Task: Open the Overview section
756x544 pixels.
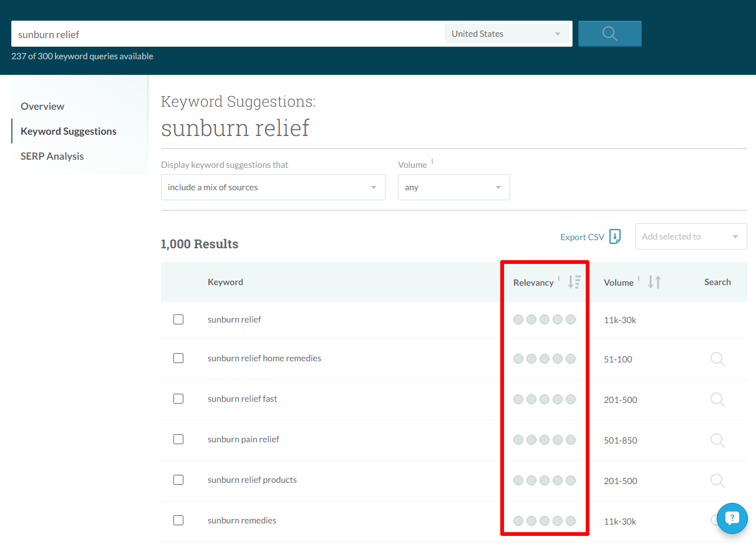Action: (42, 106)
